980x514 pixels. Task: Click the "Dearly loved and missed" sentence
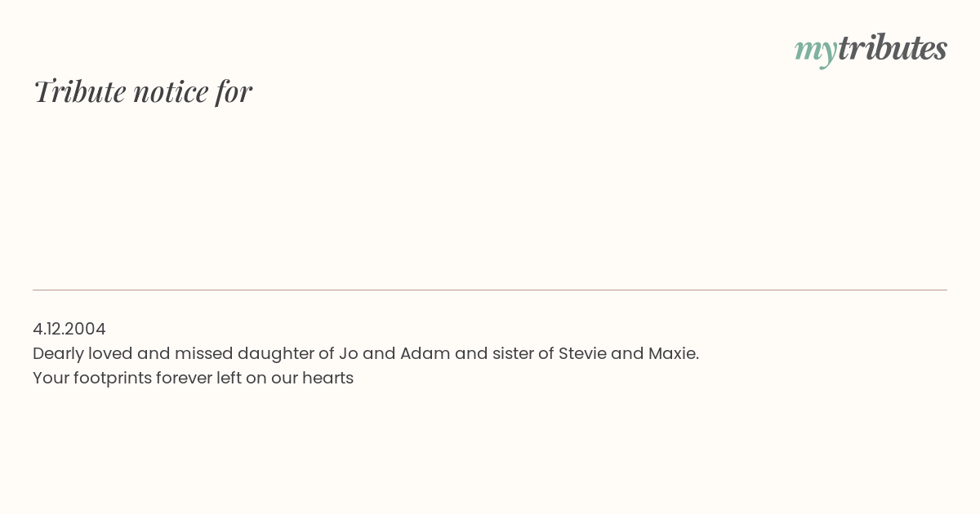(366, 353)
